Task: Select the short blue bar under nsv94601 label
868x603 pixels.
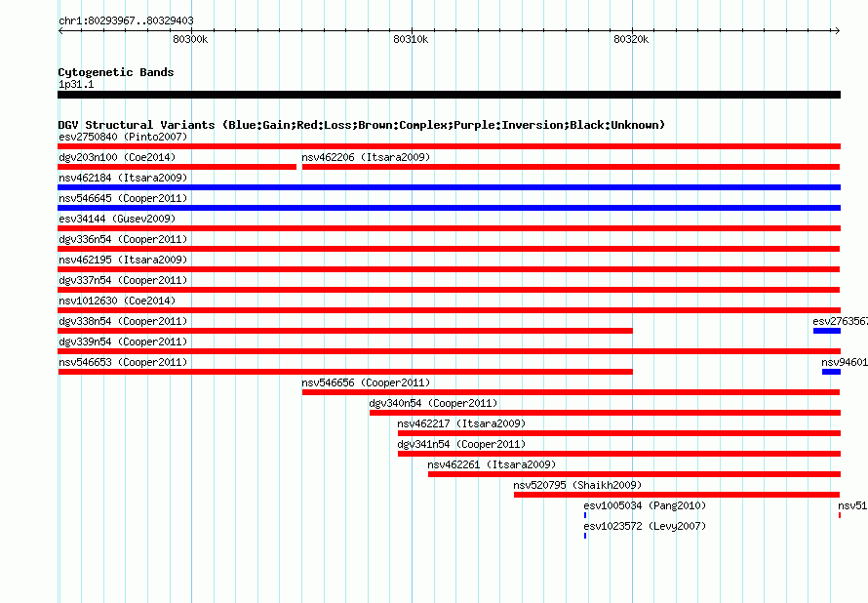Action: 832,372
